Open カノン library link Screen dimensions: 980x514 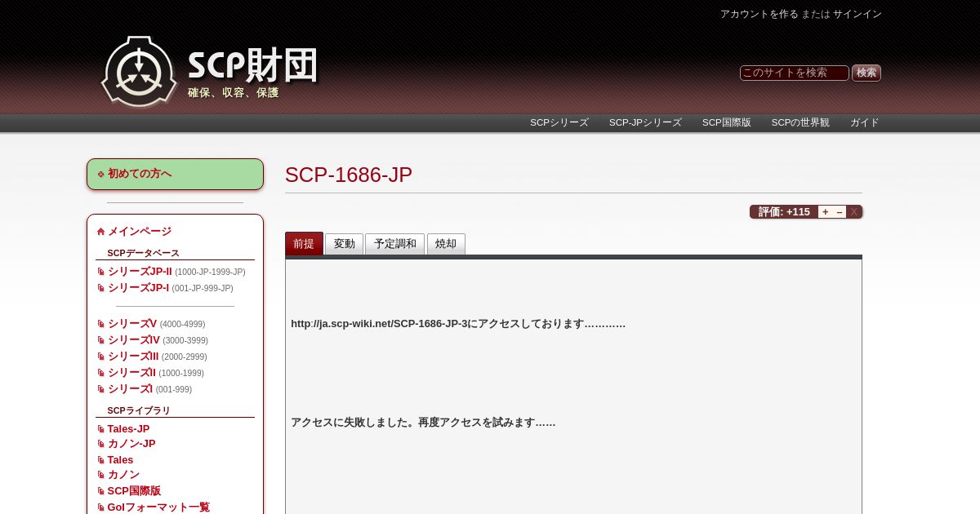click(x=123, y=475)
